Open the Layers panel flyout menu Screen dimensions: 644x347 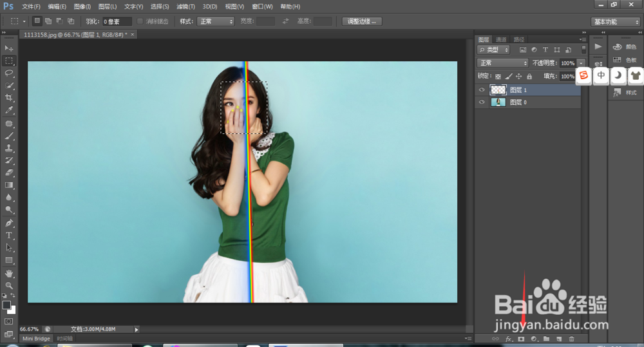(x=582, y=39)
